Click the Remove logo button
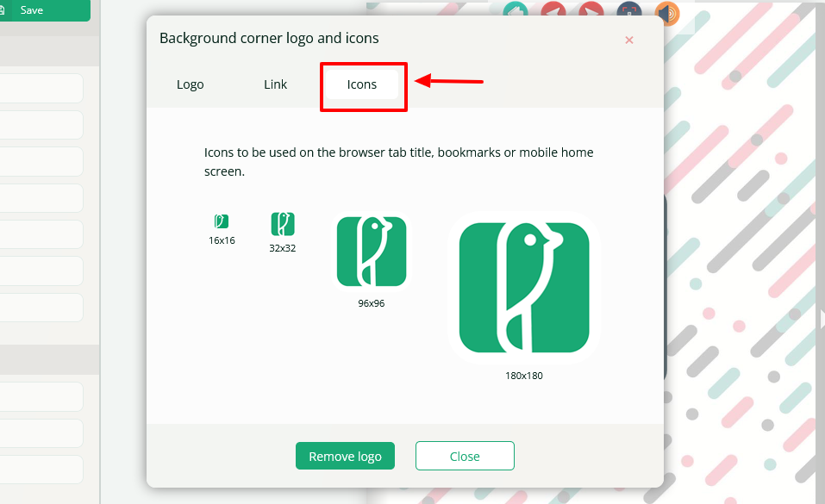Screen dimensions: 825x504 (x=345, y=456)
